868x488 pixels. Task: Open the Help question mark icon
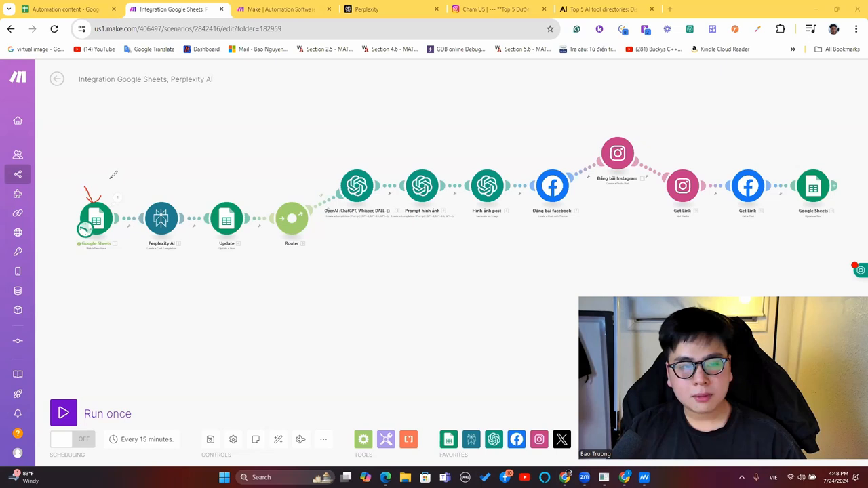(18, 433)
